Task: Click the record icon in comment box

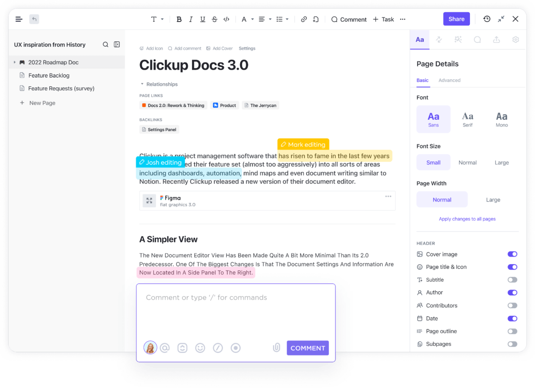Action: click(x=236, y=348)
